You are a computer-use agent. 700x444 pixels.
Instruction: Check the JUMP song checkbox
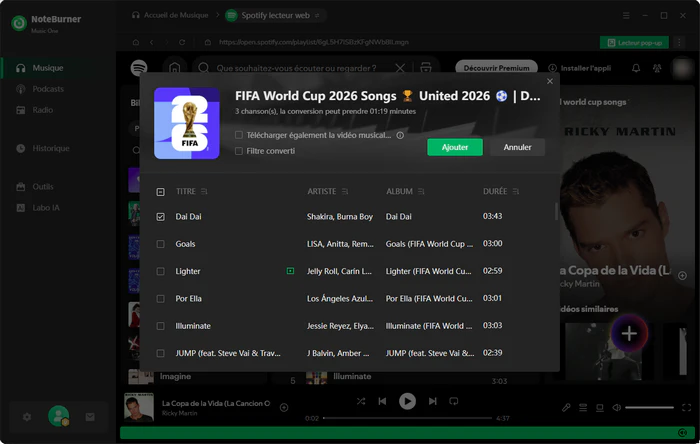pos(161,353)
